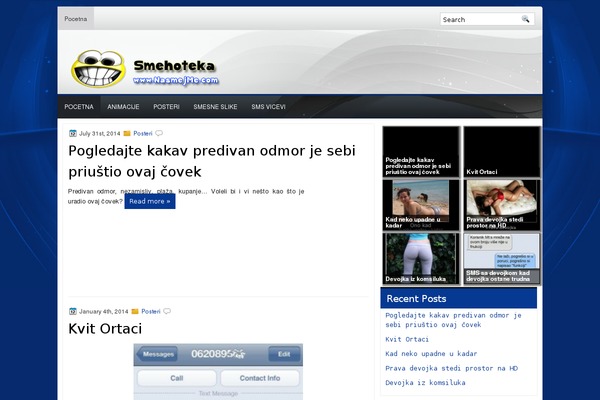Click folder icon beside January 4th post
The width and height of the screenshot is (600, 400).
coord(135,311)
